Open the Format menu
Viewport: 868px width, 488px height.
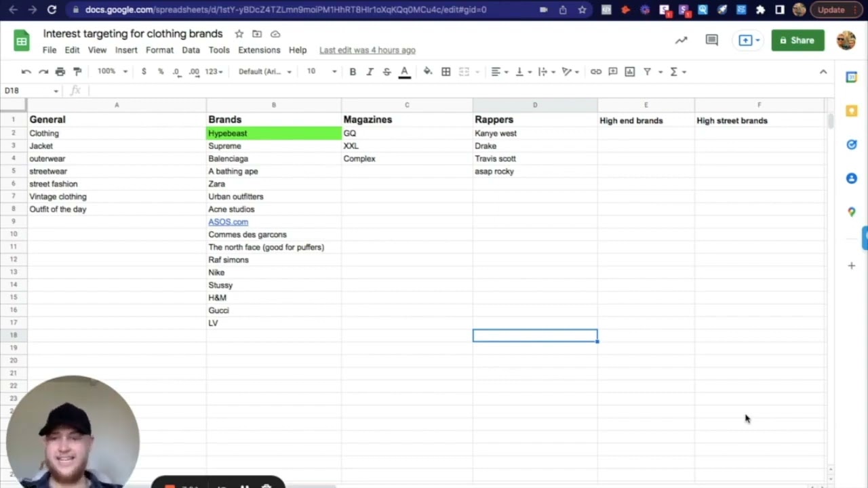(159, 50)
